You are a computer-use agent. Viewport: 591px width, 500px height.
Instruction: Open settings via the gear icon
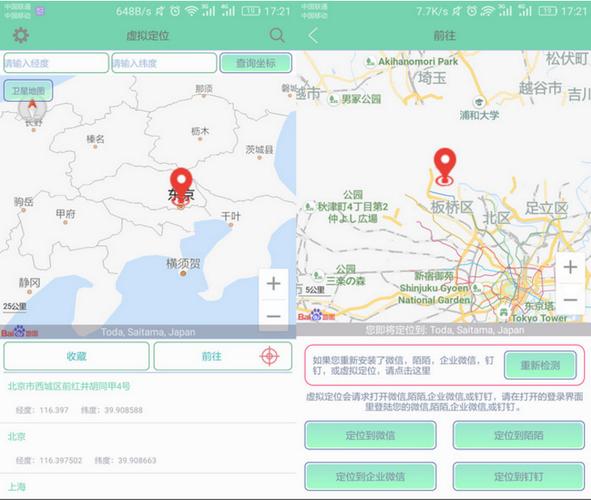point(21,35)
